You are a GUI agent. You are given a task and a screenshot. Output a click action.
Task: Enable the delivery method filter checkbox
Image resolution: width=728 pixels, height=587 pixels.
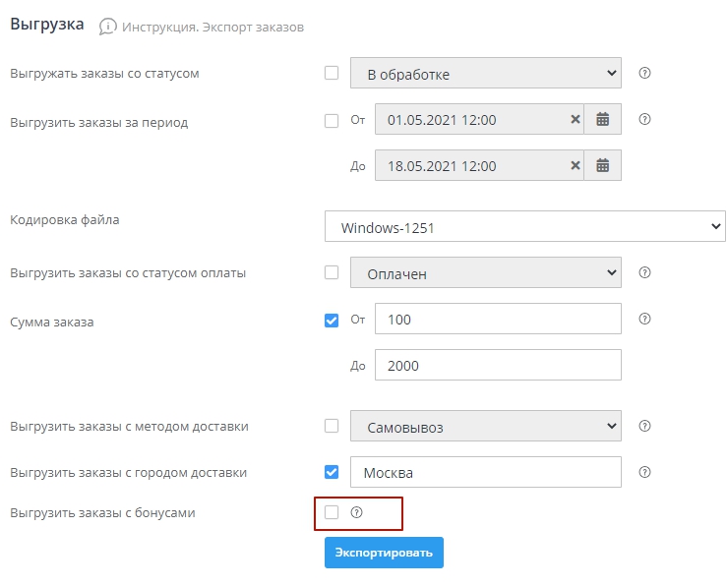(x=332, y=426)
